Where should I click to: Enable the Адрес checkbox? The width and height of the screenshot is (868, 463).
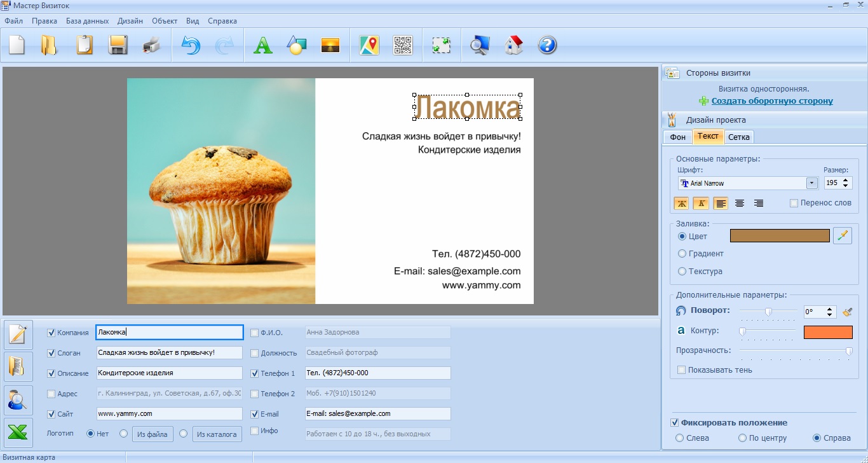tap(51, 394)
